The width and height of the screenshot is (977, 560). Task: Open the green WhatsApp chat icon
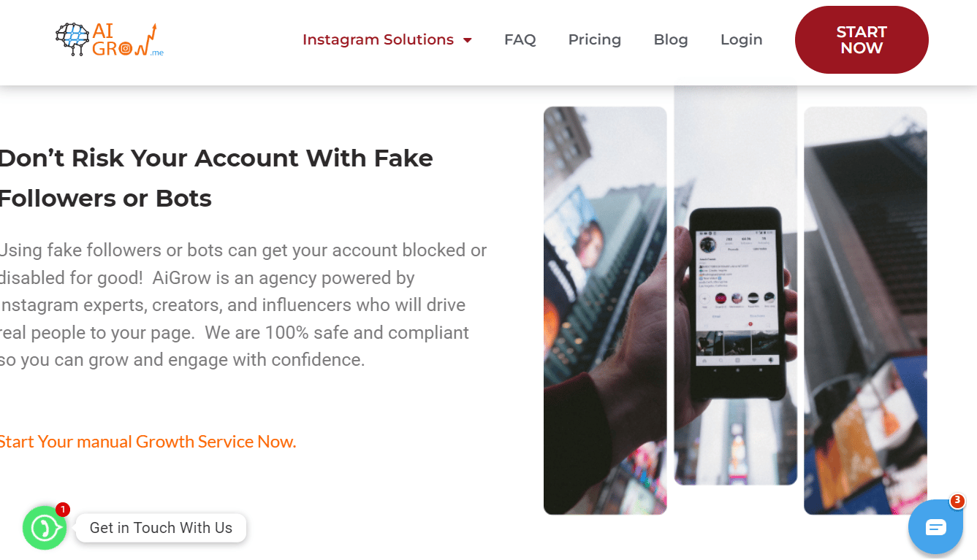(x=44, y=528)
